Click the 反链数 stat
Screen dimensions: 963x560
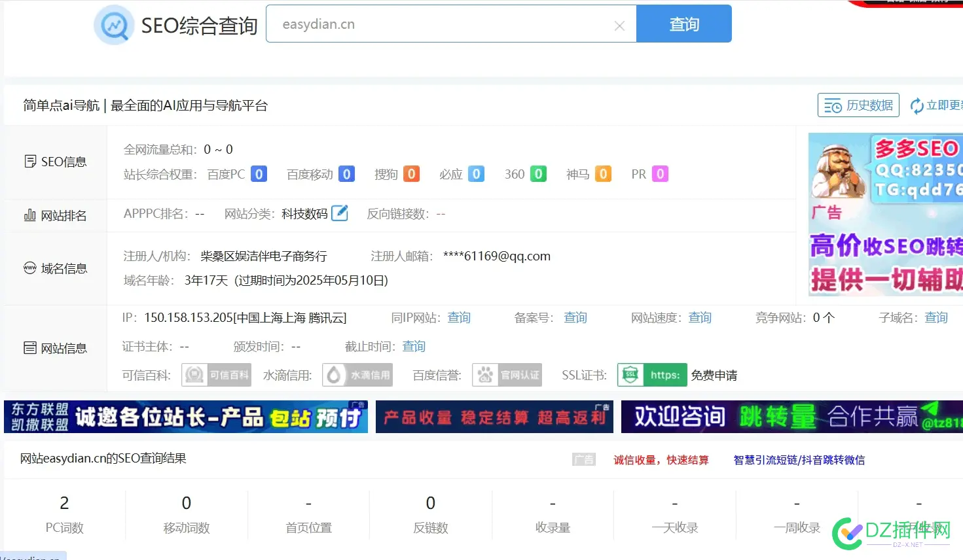pos(431,515)
